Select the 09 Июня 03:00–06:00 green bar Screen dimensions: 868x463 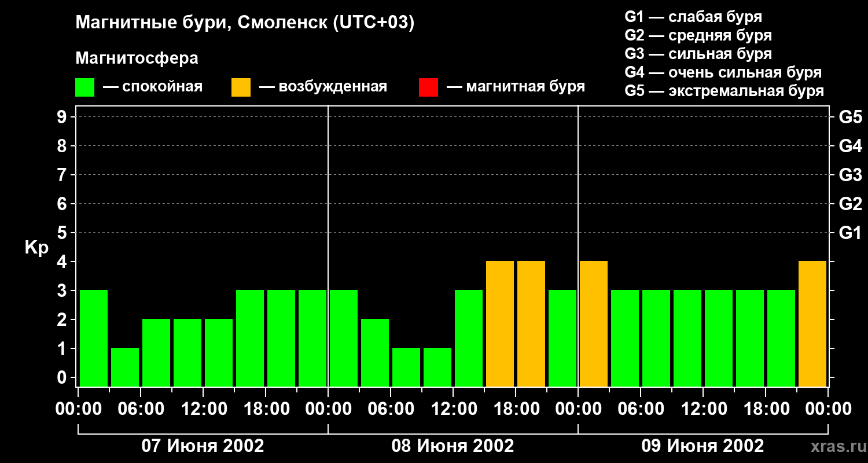(625, 338)
